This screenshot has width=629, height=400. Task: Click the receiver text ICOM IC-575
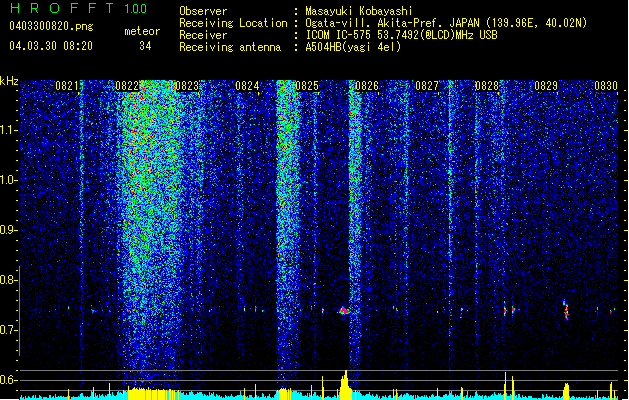click(x=339, y=35)
